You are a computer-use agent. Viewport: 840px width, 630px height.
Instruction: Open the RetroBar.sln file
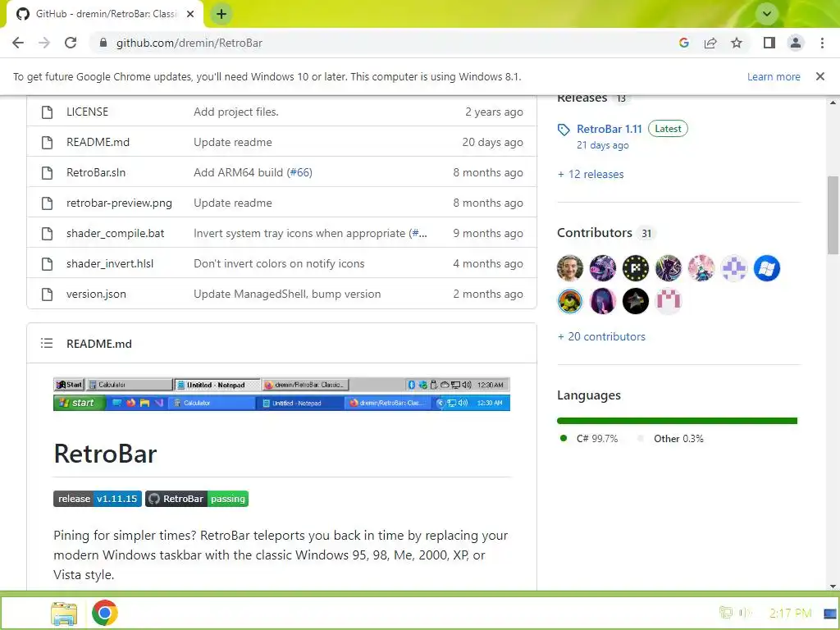pos(96,172)
